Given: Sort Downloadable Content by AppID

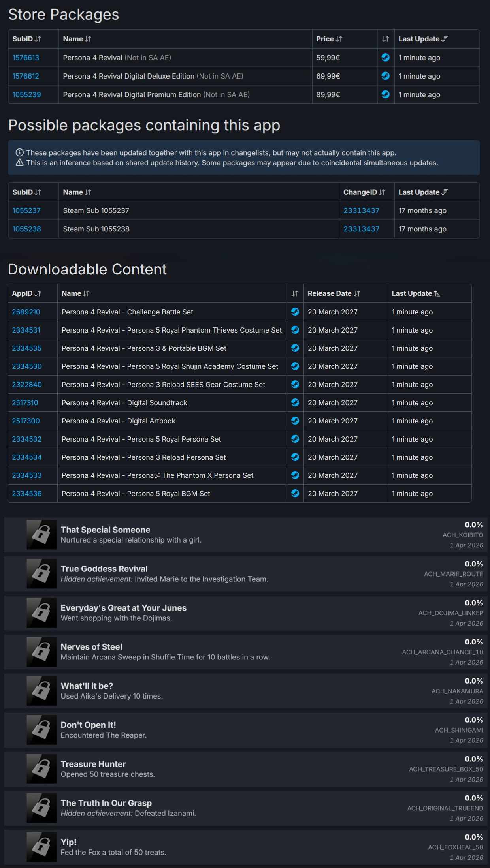Looking at the screenshot, I should click(x=26, y=293).
